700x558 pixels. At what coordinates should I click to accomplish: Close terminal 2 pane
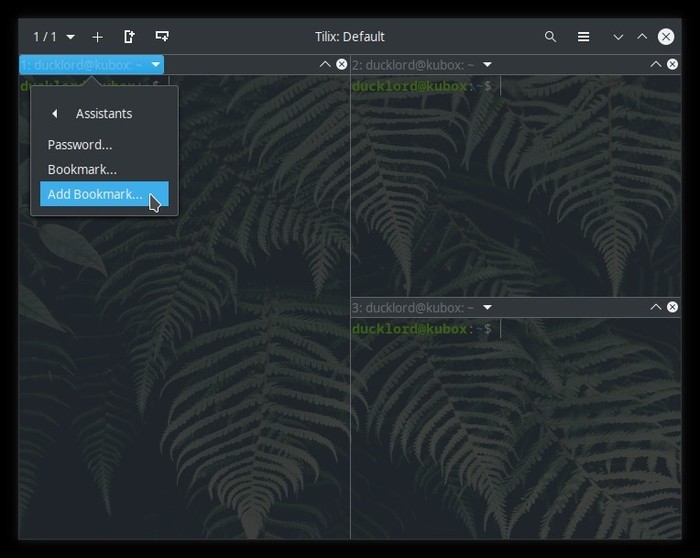click(x=672, y=64)
